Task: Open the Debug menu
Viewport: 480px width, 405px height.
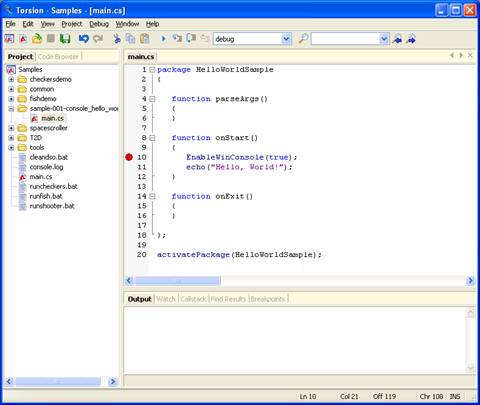Action: (99, 24)
